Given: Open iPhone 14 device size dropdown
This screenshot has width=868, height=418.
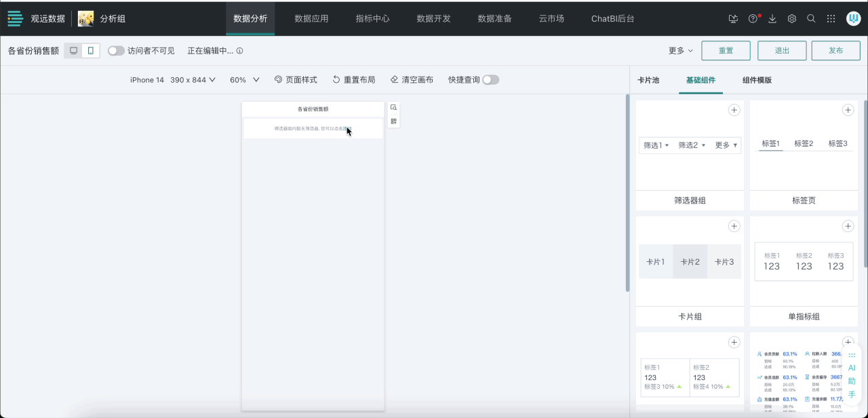Looking at the screenshot, I should coord(172,80).
